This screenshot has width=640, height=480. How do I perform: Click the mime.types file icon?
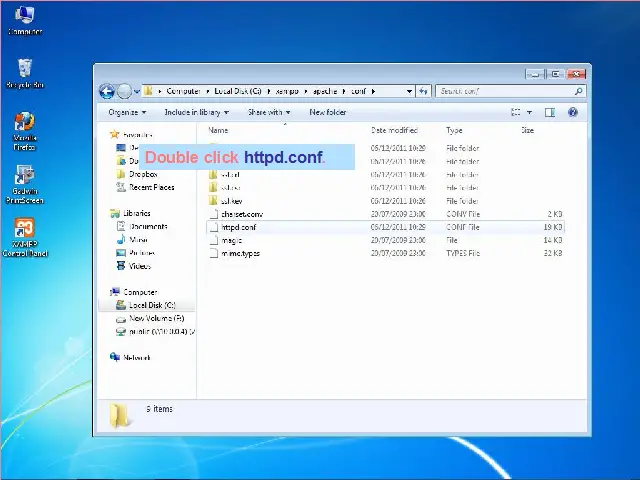(x=213, y=253)
